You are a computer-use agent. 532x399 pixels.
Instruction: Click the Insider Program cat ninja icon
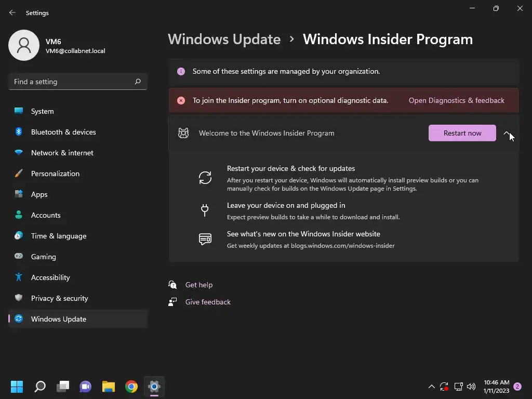(183, 133)
